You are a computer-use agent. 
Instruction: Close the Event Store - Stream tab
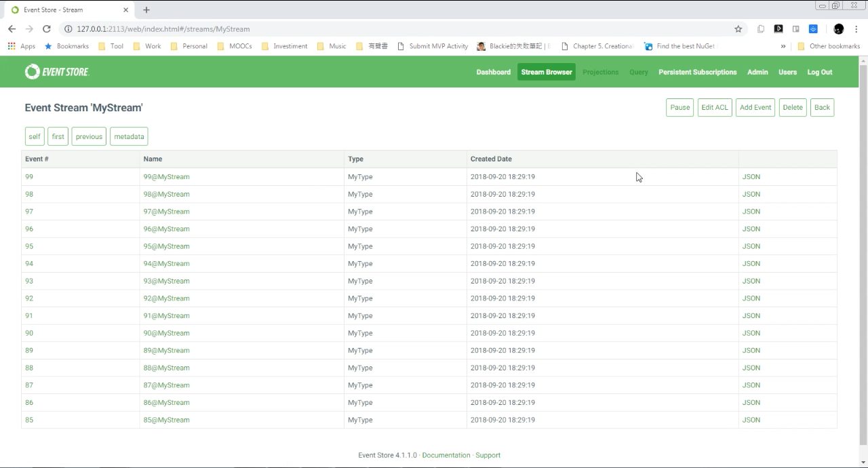(125, 10)
